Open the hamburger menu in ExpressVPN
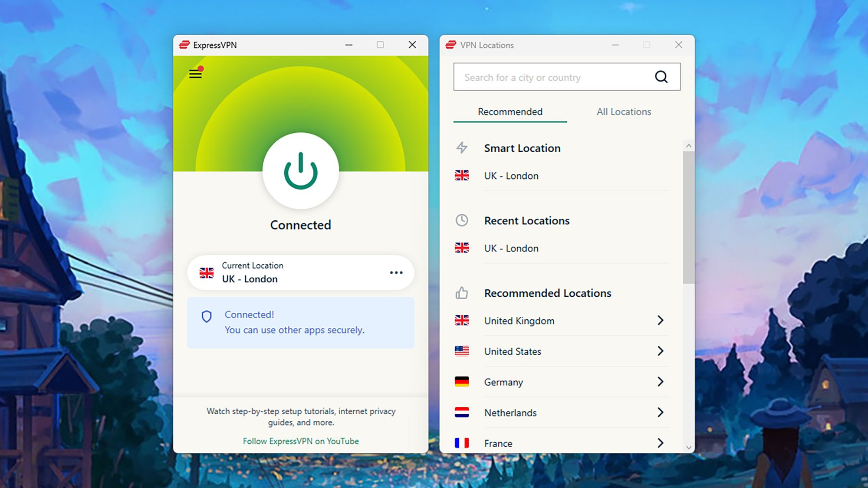The width and height of the screenshot is (868, 488). [x=196, y=73]
